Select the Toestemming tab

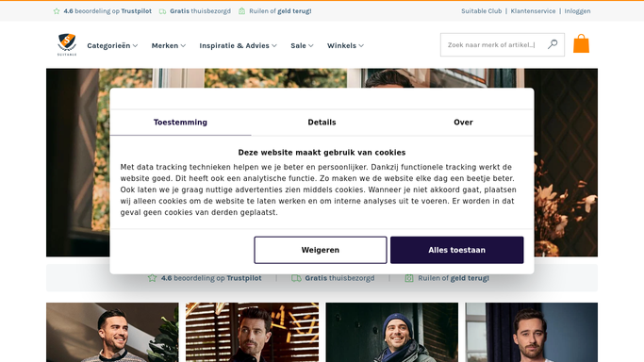click(180, 123)
